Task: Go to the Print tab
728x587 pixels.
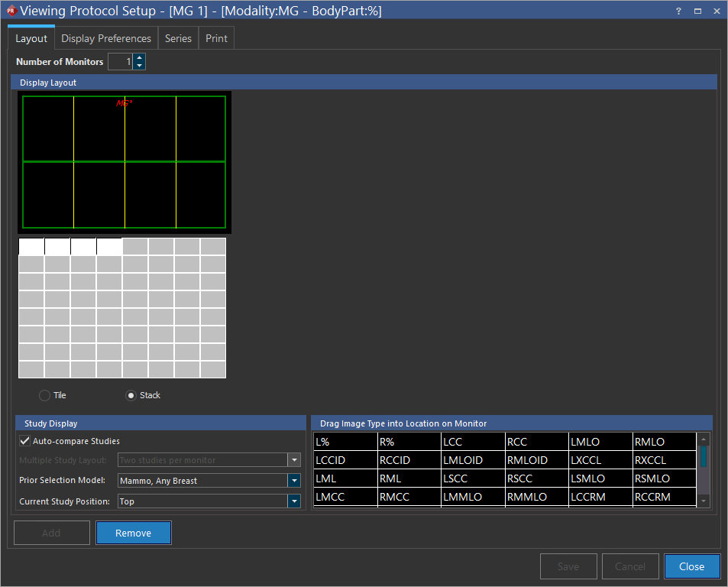Action: tap(216, 38)
